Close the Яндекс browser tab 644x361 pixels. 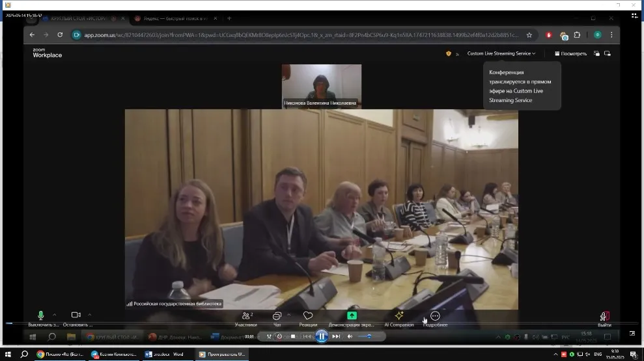click(x=216, y=18)
